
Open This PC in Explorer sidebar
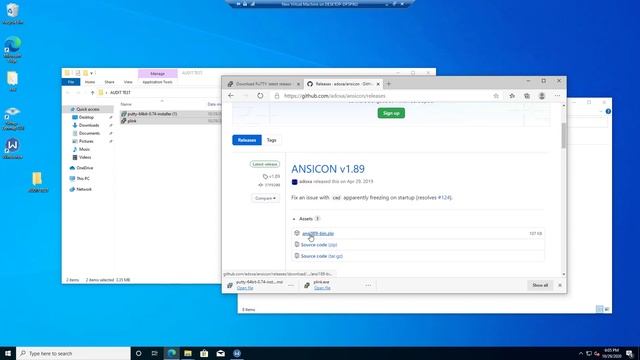pyautogui.click(x=83, y=178)
